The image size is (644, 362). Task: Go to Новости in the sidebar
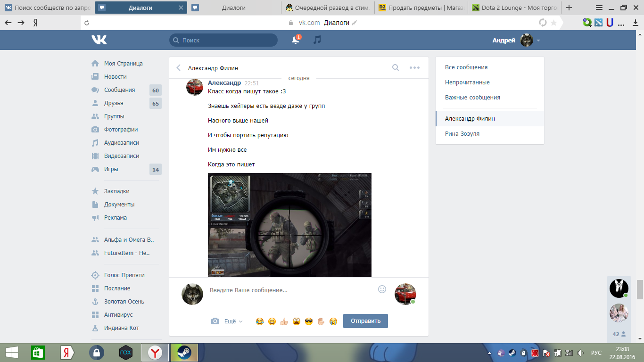coord(116,77)
